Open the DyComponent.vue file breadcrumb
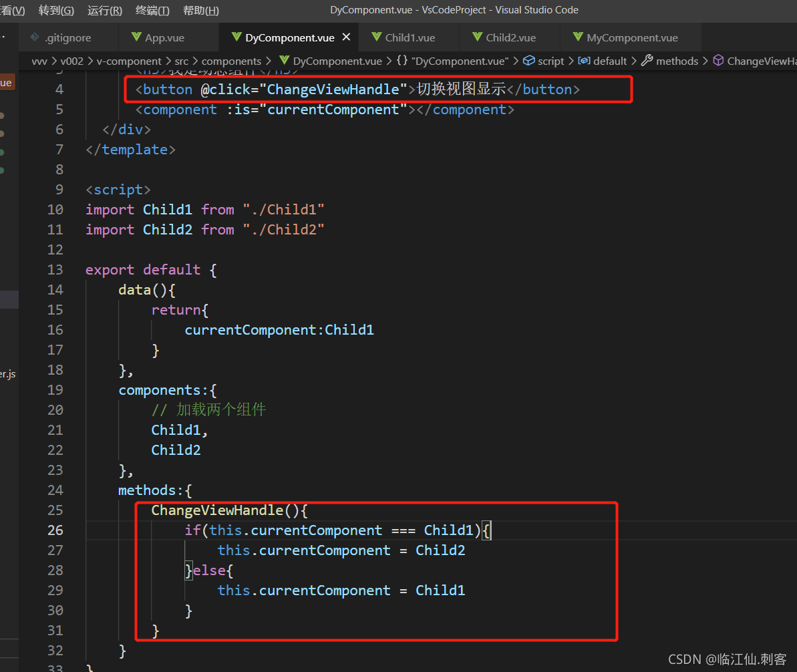The height and width of the screenshot is (672, 797). tap(337, 61)
